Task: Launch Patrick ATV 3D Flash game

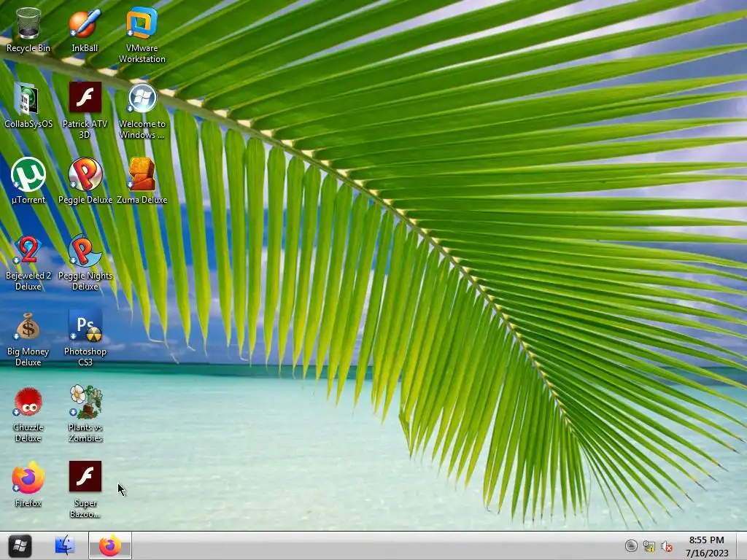Action: (85, 111)
